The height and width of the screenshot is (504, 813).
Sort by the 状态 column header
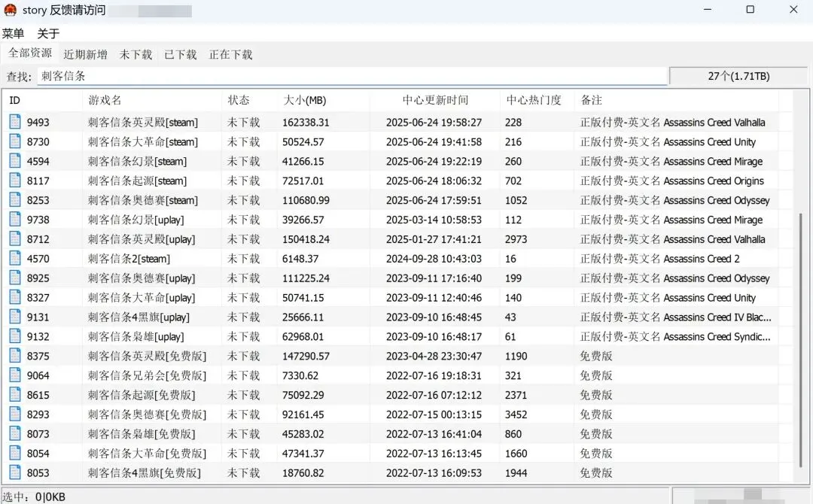coord(249,100)
